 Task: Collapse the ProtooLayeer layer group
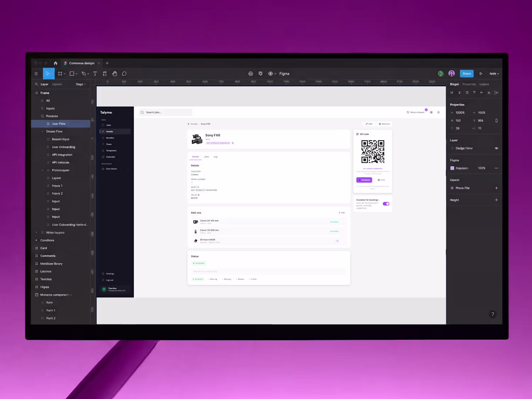click(x=42, y=170)
